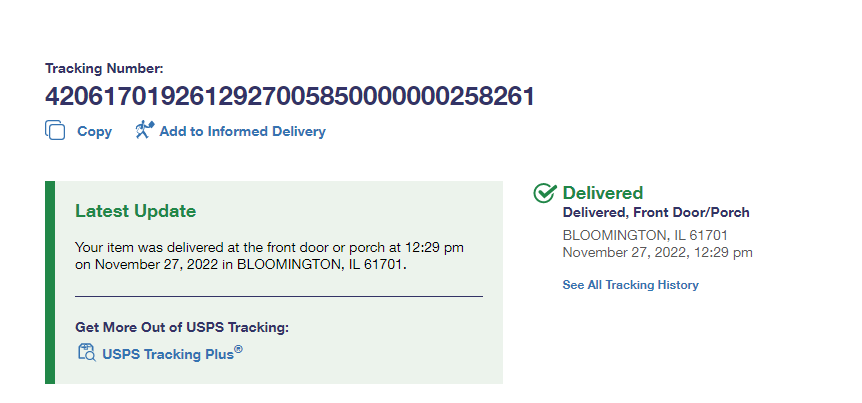Click the grey November 27, 2022 timestamp

point(657,252)
